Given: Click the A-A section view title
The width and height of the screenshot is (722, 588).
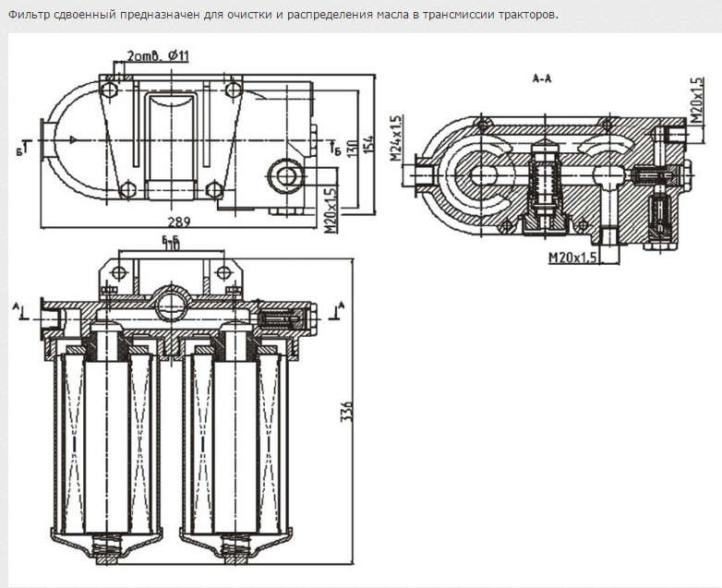Looking at the screenshot, I should coord(542,79).
